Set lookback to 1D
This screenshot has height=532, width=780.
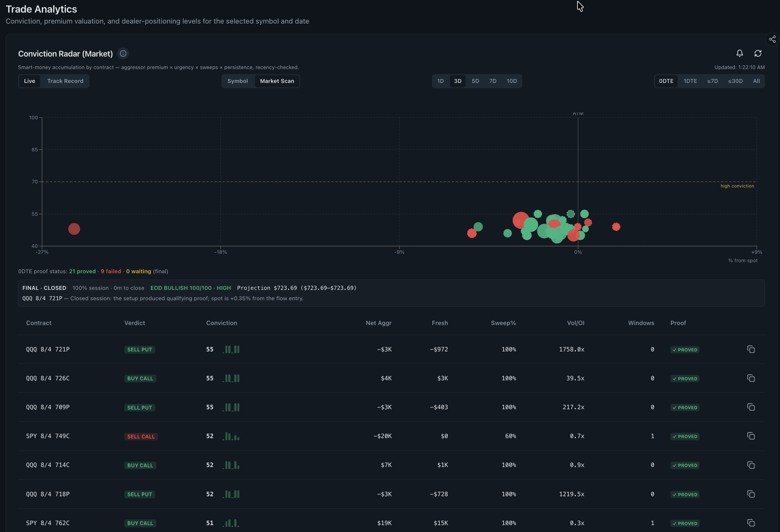(x=440, y=81)
